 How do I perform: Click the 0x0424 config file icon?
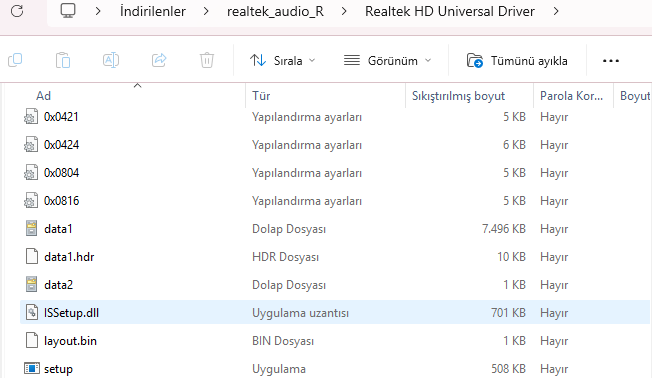(x=31, y=145)
